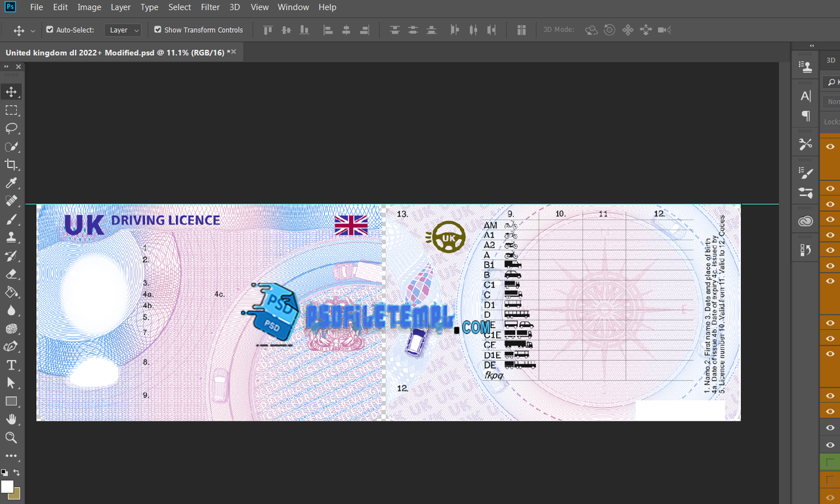Close the United kingdom dl document tab
The width and height of the screenshot is (840, 504).
234,51
